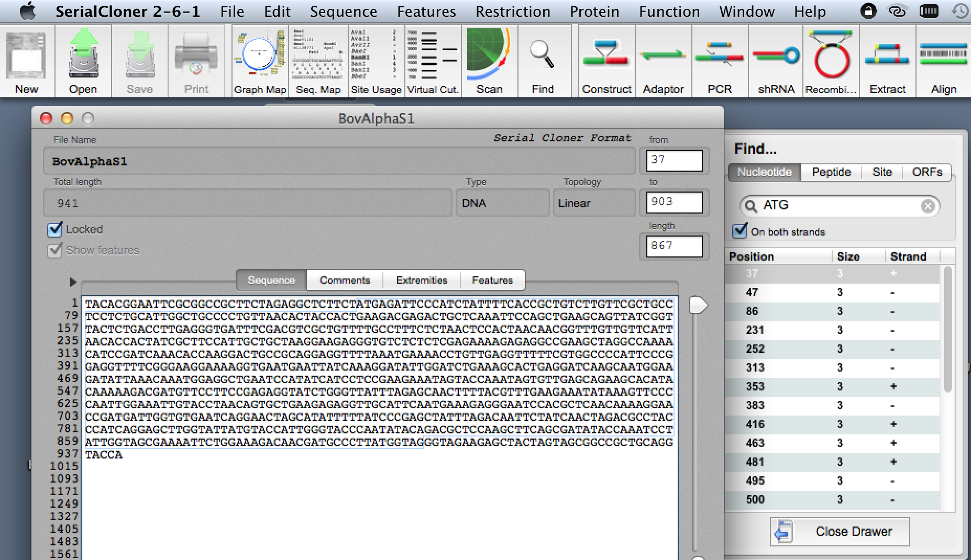971x560 pixels.
Task: Select the Nucleotide search tab
Action: tap(765, 172)
